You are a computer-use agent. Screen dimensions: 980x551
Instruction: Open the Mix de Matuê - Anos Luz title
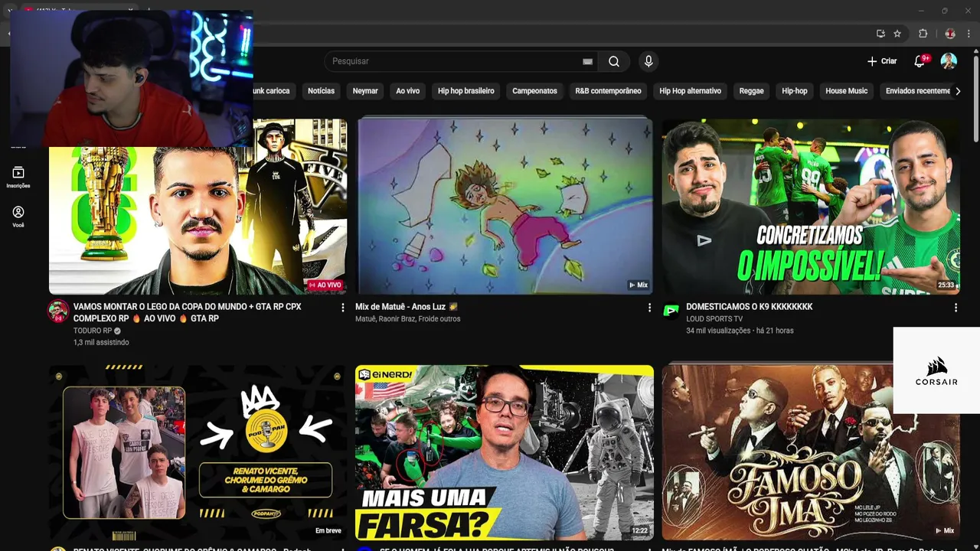coord(407,307)
